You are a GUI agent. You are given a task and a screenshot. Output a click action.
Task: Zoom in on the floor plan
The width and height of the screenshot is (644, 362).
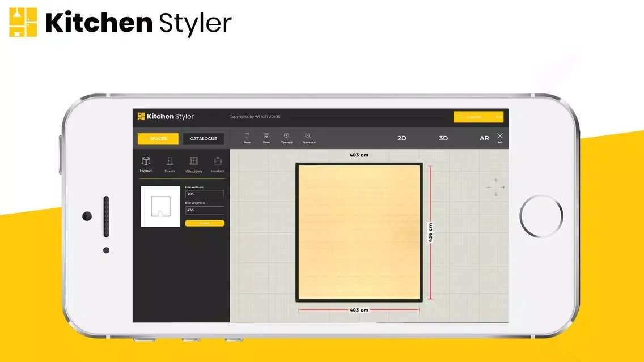coord(287,138)
